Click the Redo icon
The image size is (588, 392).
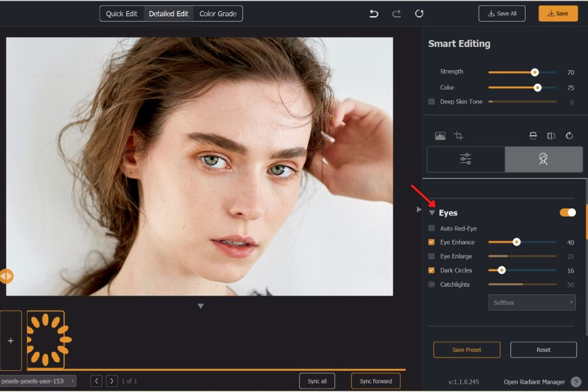pos(396,13)
